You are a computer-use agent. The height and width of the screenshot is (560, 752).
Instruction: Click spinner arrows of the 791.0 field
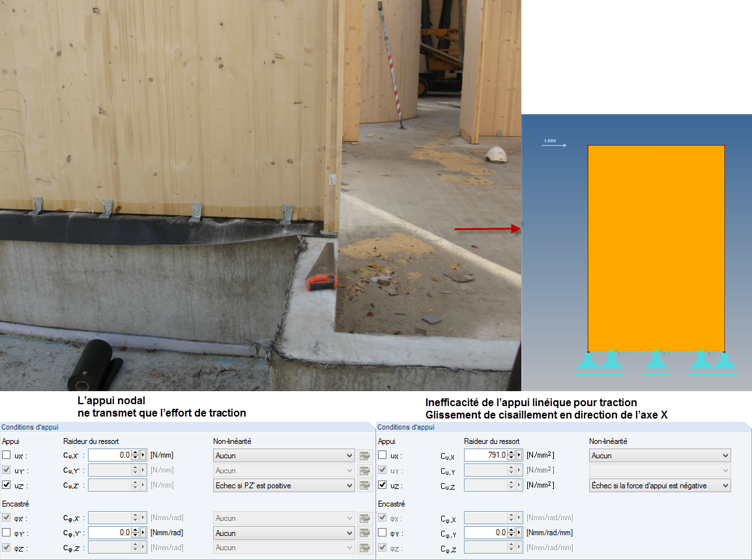coord(512,455)
